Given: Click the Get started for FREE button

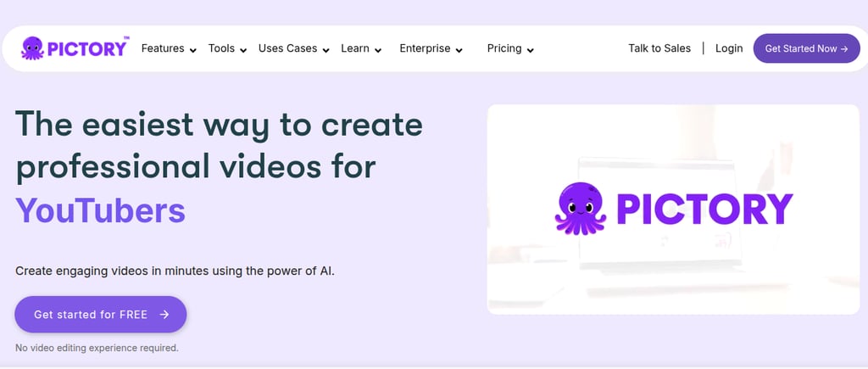Looking at the screenshot, I should (x=101, y=314).
